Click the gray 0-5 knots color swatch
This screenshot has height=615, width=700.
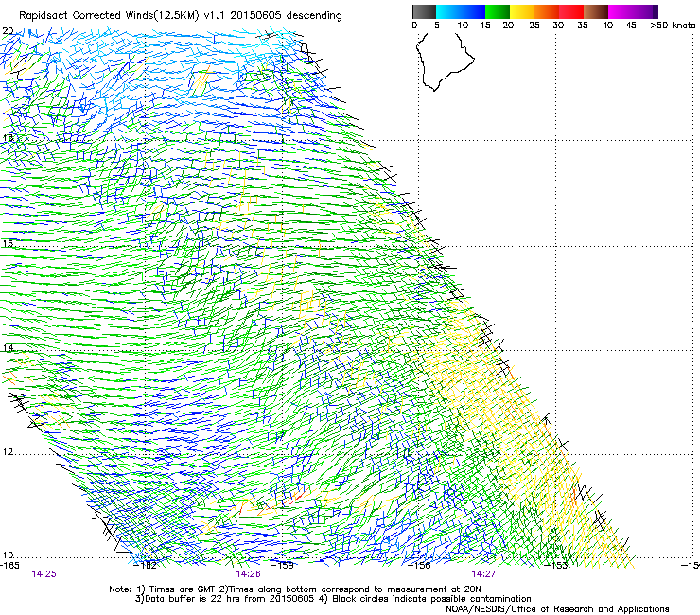(424, 11)
